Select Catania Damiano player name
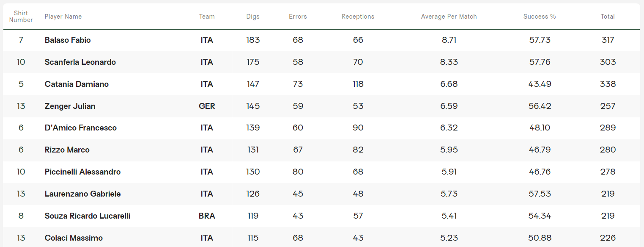Viewport: 644px width, 247px height. [x=77, y=84]
